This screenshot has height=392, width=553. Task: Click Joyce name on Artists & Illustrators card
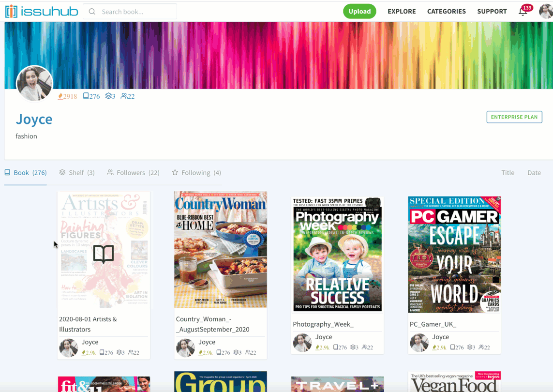tap(90, 342)
